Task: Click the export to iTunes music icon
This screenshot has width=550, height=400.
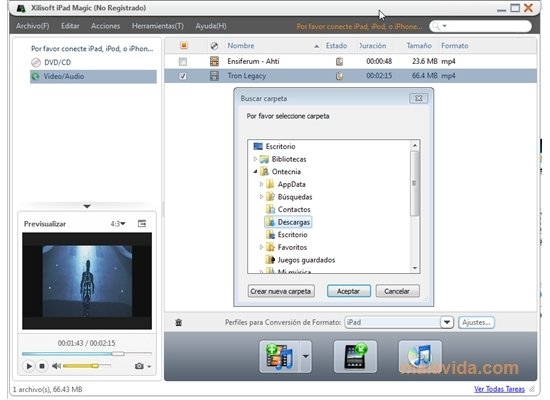Action: coord(420,356)
